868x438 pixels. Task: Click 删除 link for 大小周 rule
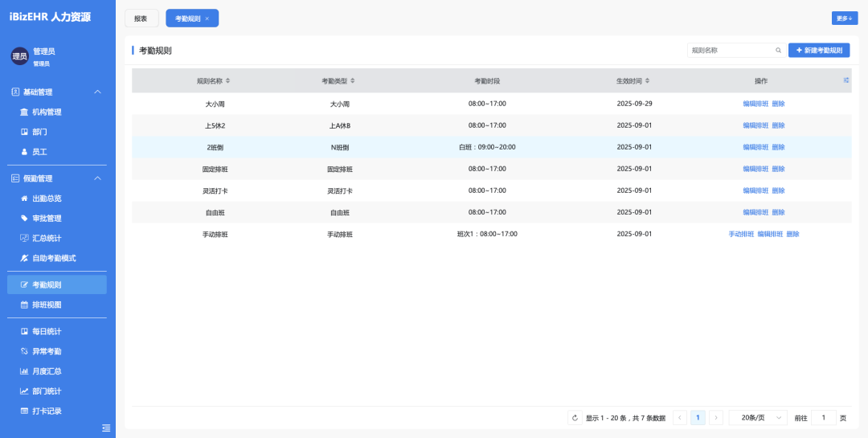click(778, 104)
